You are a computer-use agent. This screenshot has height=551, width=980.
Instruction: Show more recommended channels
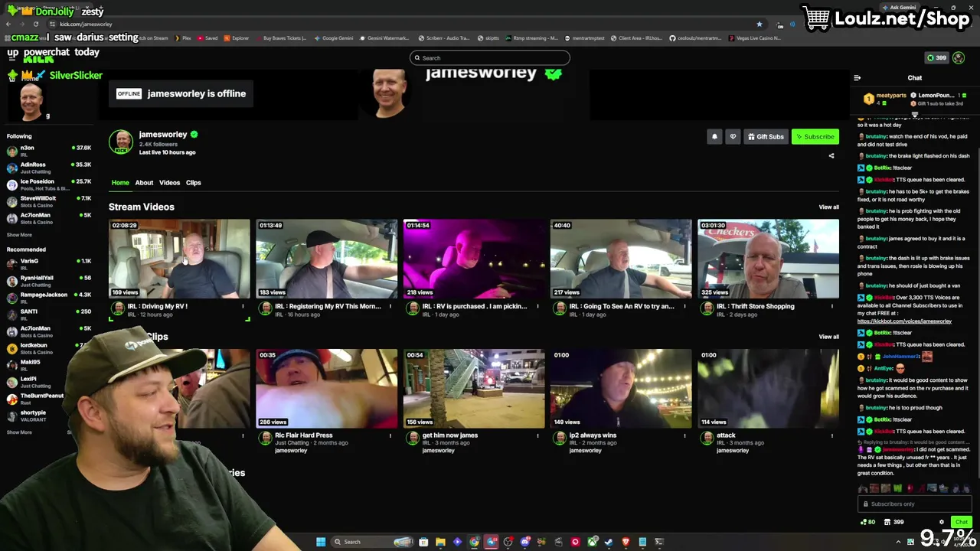[20, 432]
